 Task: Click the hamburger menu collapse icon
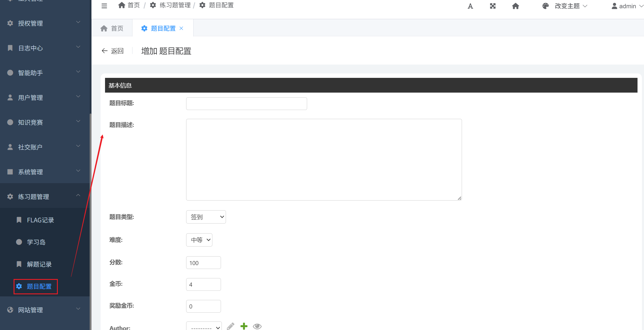(x=104, y=6)
